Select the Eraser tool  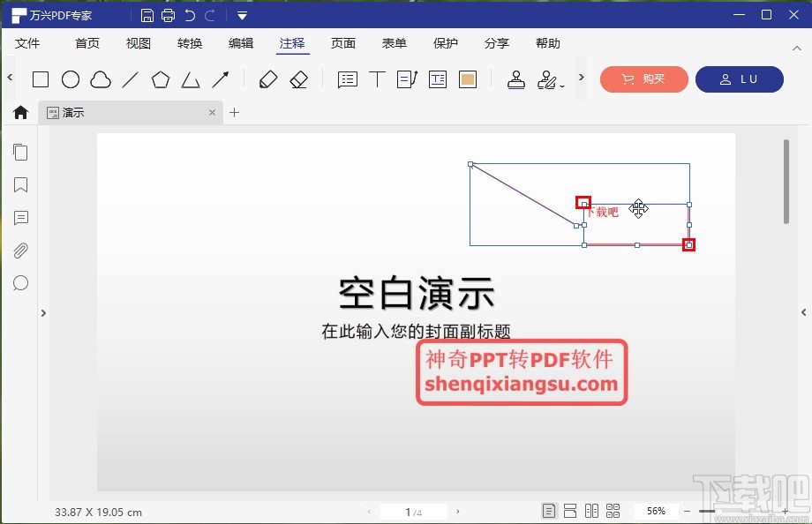tap(300, 79)
